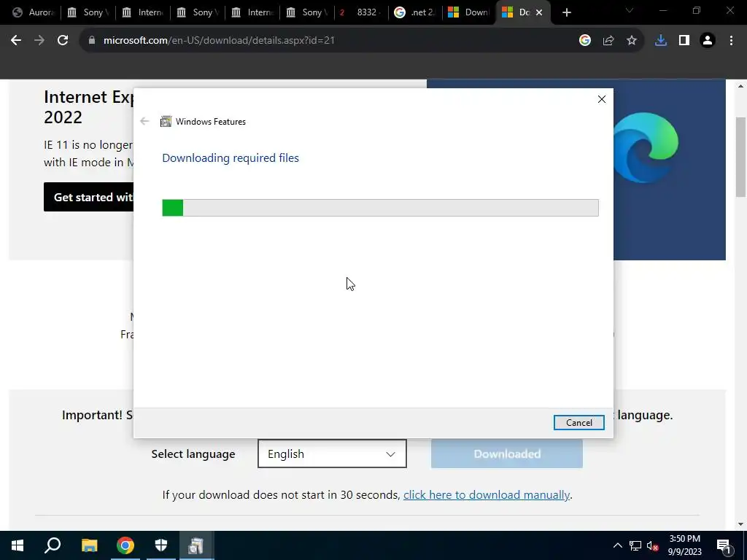Click the download progress bar

click(x=380, y=208)
